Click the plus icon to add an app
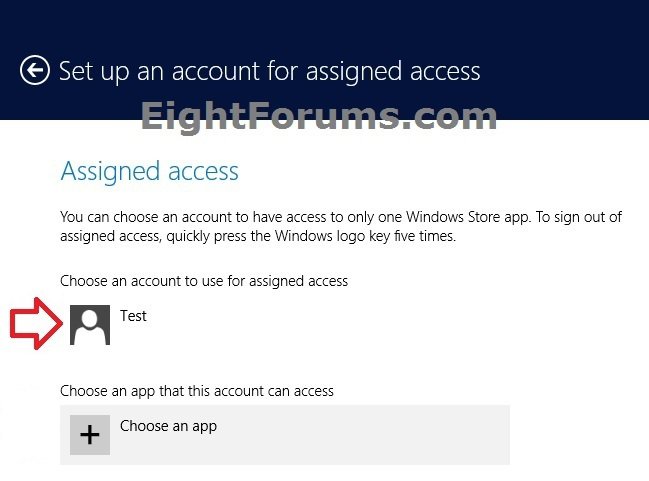Image resolution: width=649 pixels, height=481 pixels. tap(90, 434)
